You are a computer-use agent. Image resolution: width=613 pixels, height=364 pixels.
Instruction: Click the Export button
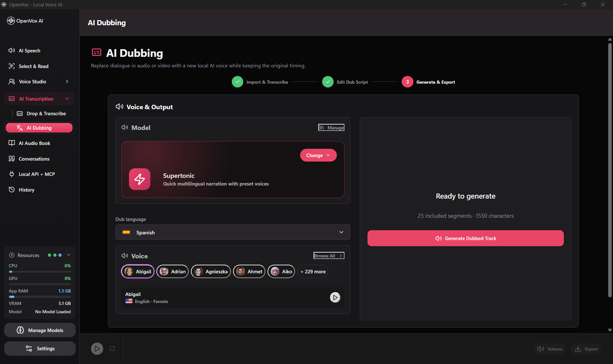click(x=586, y=349)
